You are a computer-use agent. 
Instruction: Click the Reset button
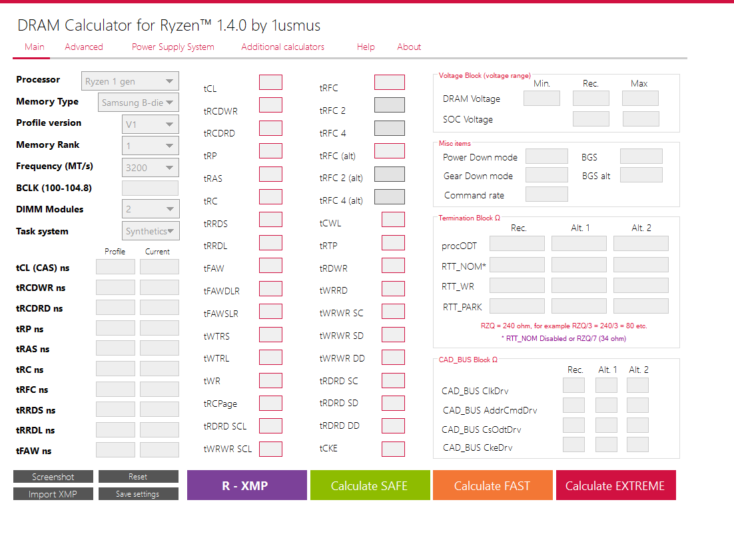138,476
